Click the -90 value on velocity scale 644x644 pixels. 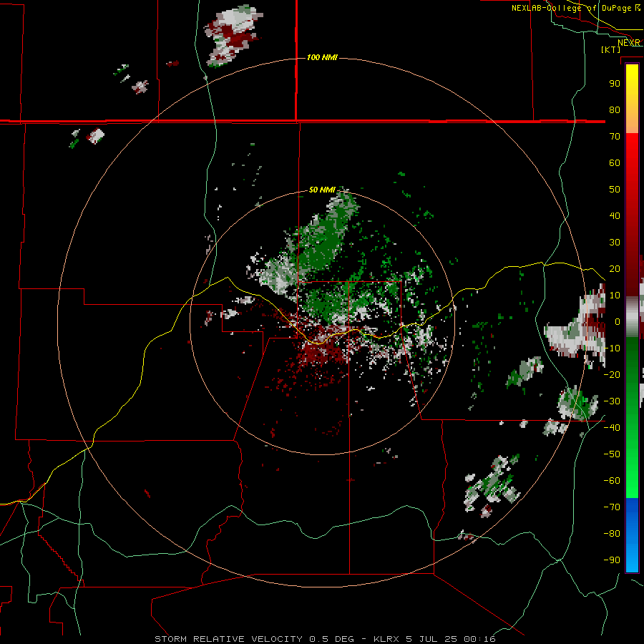click(x=612, y=560)
